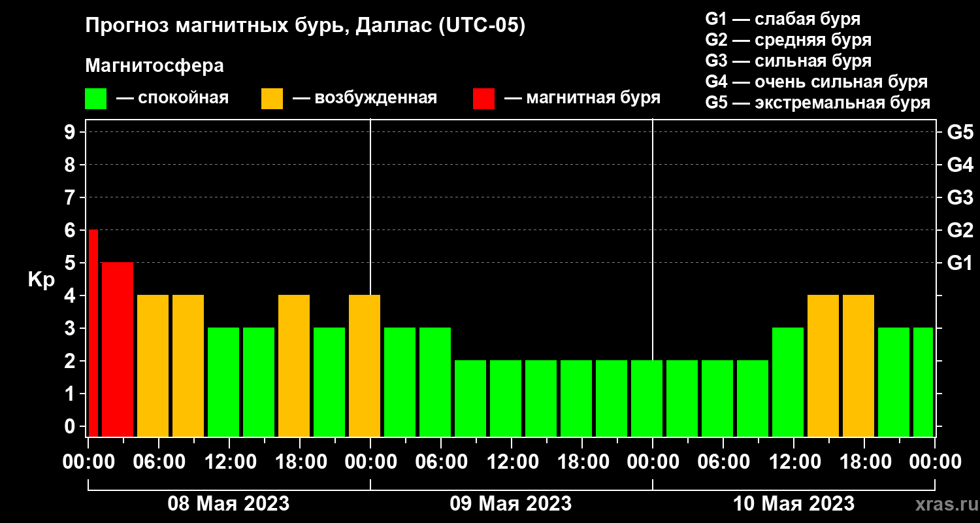Screen dimensions: 980x523
Task: Click the standalone 'G4' right-axis label
Action: 960,165
